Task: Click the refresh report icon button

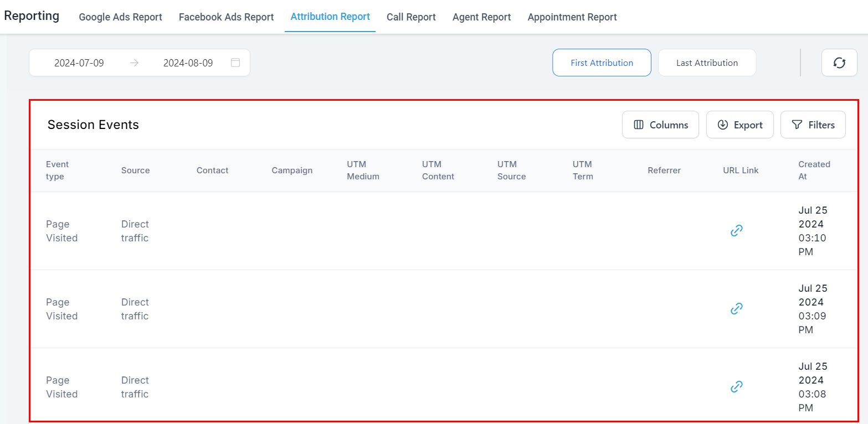Action: (839, 63)
